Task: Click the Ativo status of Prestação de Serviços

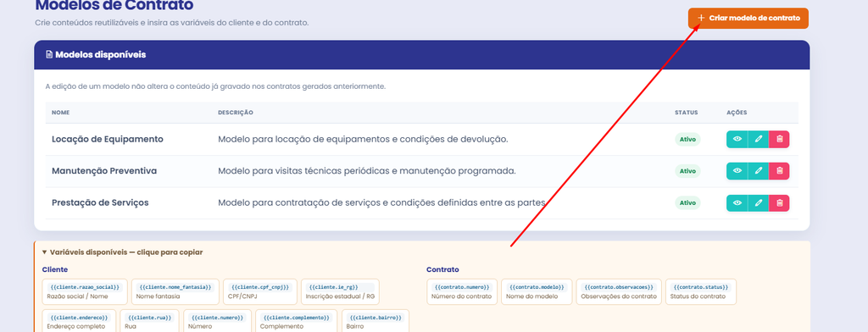Action: click(687, 203)
